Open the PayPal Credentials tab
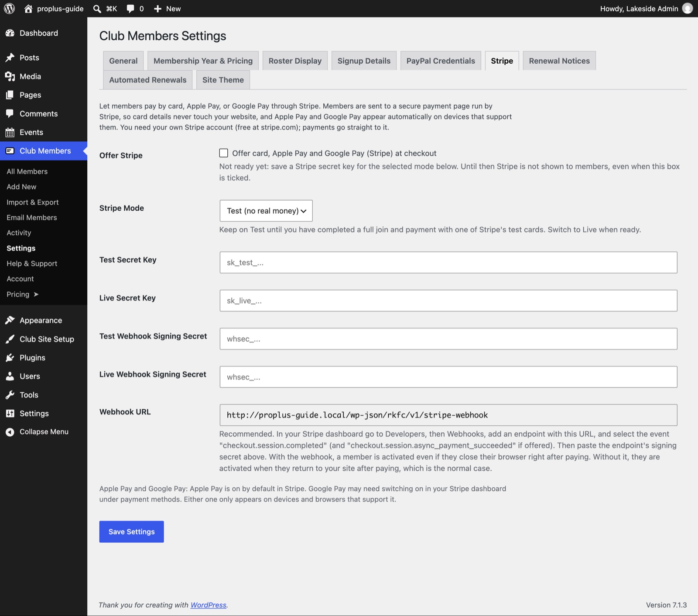Screen dimensions: 698x616 click(441, 61)
